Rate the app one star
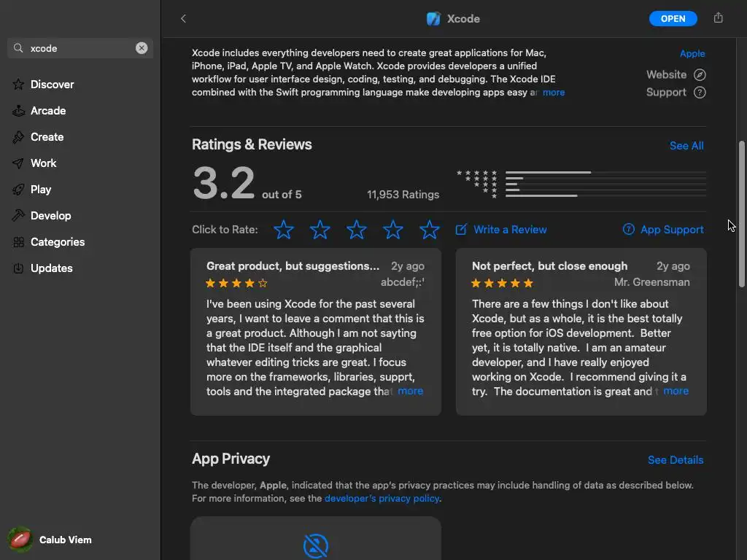The width and height of the screenshot is (747, 560). (x=284, y=230)
